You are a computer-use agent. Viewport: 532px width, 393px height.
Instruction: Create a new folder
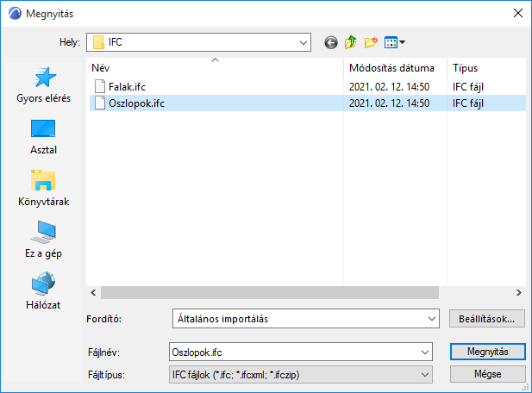point(371,42)
